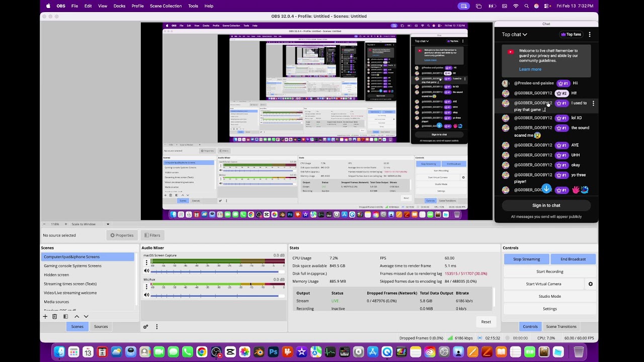Screen dimensions: 644x362
Task: Move selected scene up with the arrow
Action: [76, 317]
